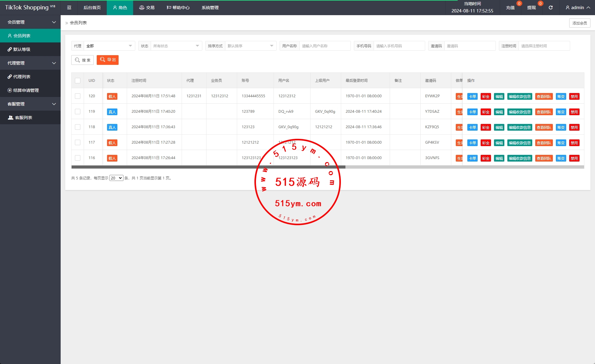Screen dimensions: 595x364
Task: Click the 提现 notification item
Action: coord(531,8)
